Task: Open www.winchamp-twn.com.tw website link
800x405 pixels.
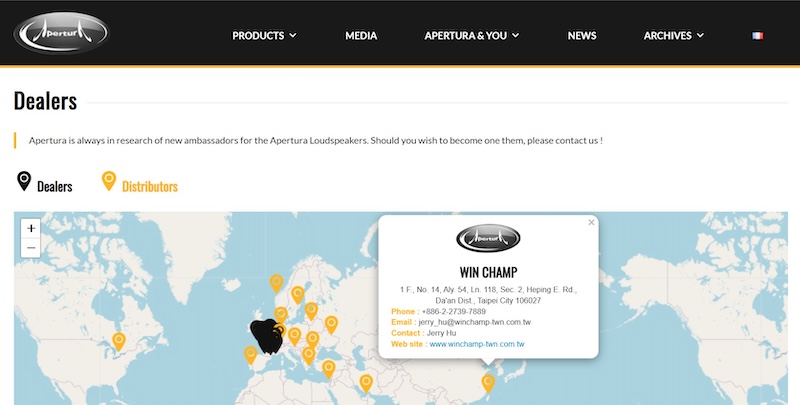Action: pyautogui.click(x=477, y=344)
